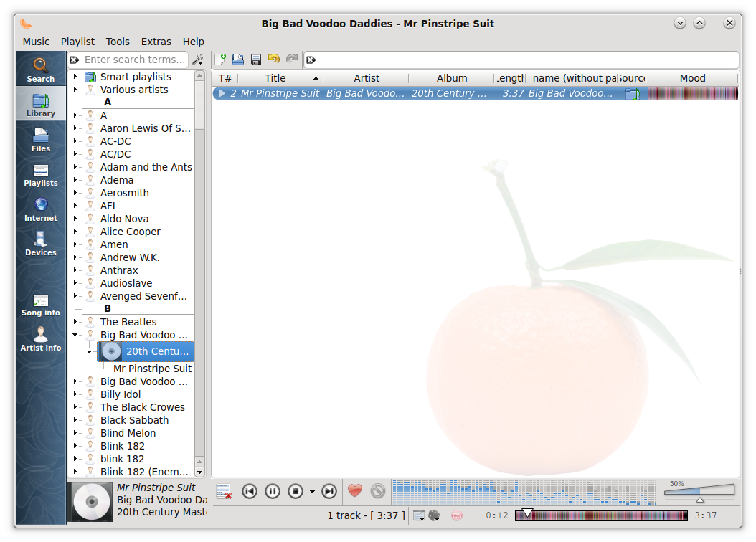Open the Extras menu
756x542 pixels.
156,42
